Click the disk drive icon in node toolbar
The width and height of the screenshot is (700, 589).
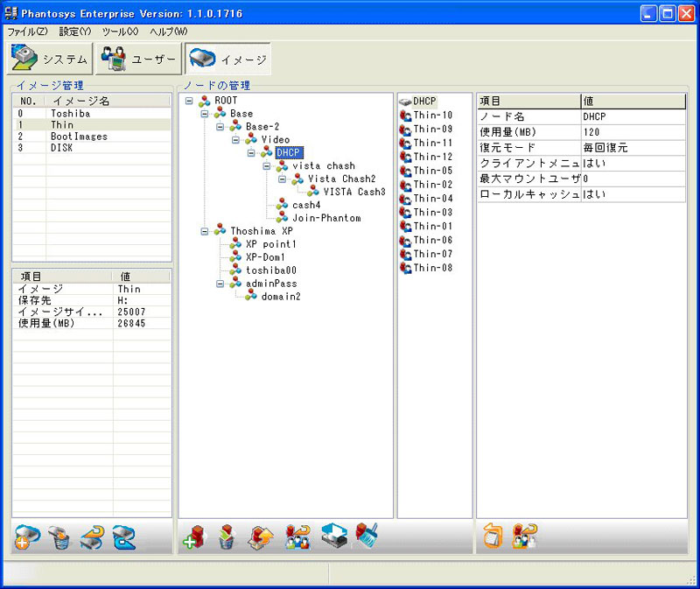[334, 536]
